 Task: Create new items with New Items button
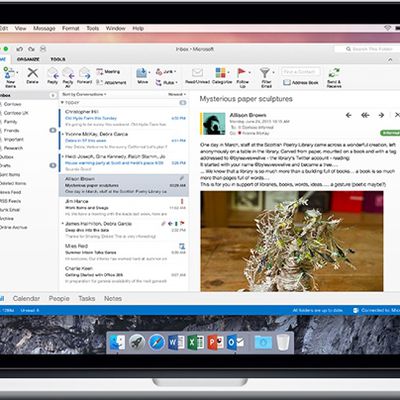(x=9, y=77)
